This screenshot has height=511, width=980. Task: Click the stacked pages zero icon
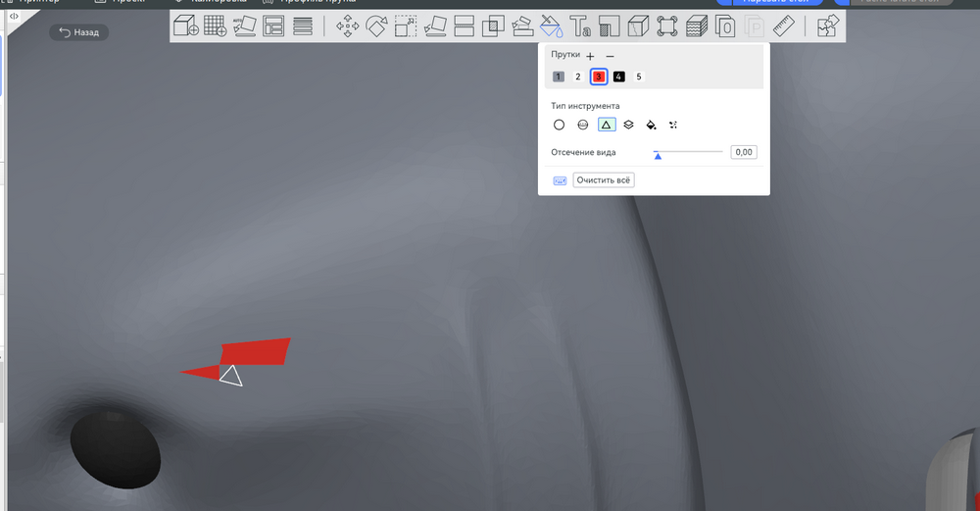(725, 26)
